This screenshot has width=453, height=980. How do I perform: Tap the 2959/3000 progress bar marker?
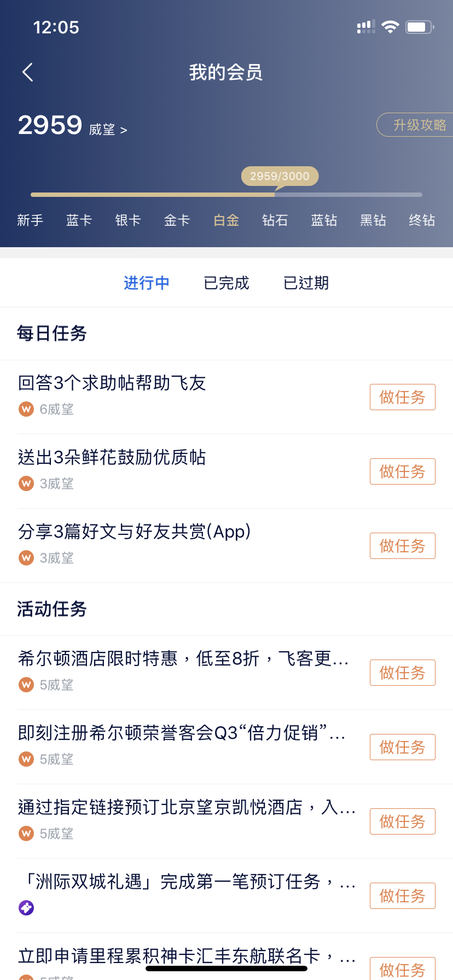(280, 176)
